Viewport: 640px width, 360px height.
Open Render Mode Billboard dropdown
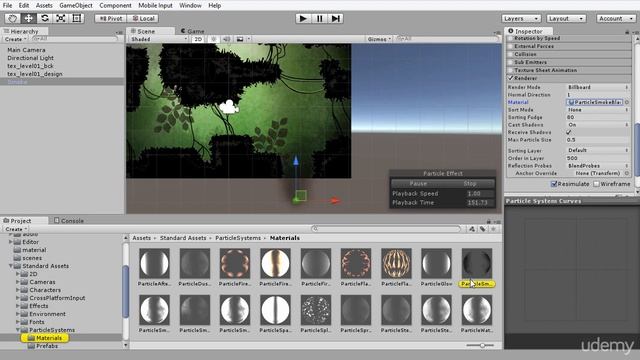coord(598,87)
